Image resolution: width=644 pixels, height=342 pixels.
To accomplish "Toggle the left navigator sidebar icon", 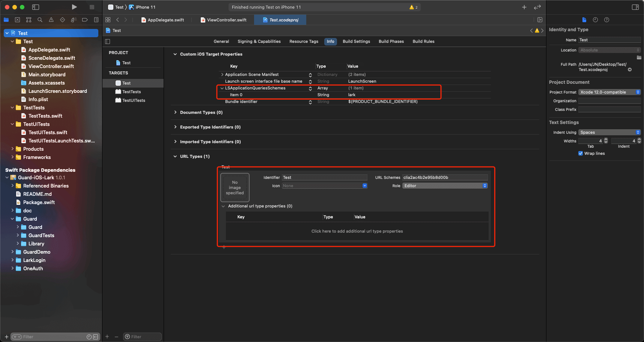I will pos(36,7).
